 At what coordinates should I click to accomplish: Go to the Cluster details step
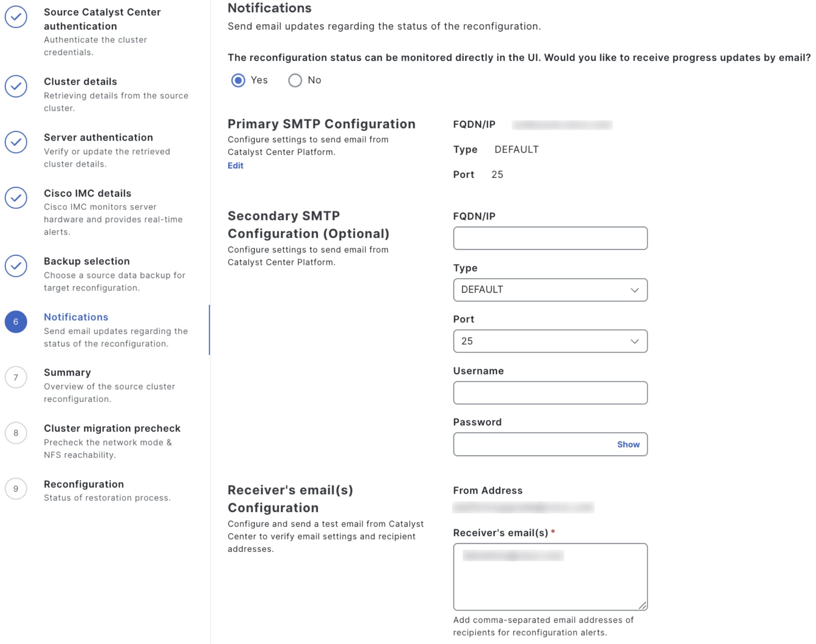[x=80, y=82]
